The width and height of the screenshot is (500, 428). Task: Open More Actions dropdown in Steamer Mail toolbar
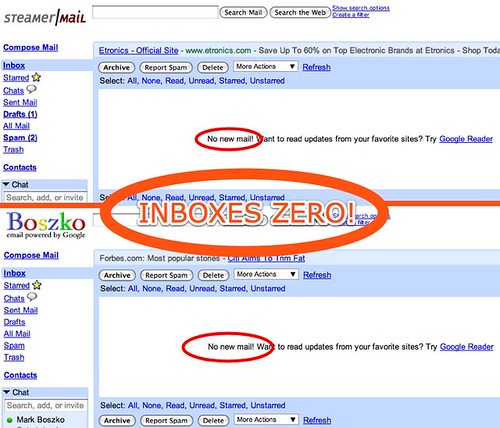(265, 66)
